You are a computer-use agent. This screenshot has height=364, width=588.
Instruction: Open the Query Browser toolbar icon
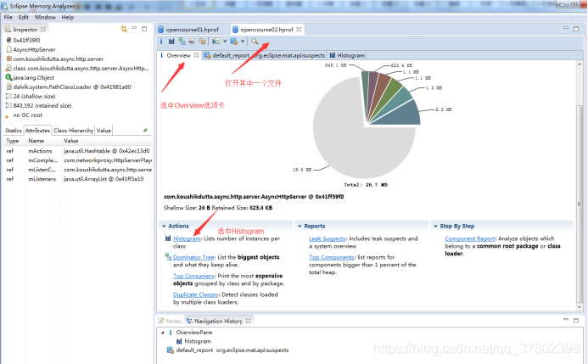pos(234,42)
